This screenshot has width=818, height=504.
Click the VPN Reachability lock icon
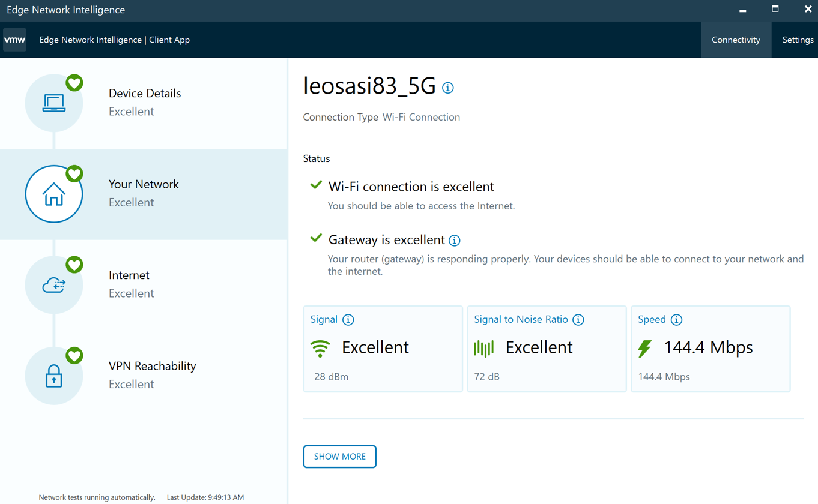tap(54, 376)
